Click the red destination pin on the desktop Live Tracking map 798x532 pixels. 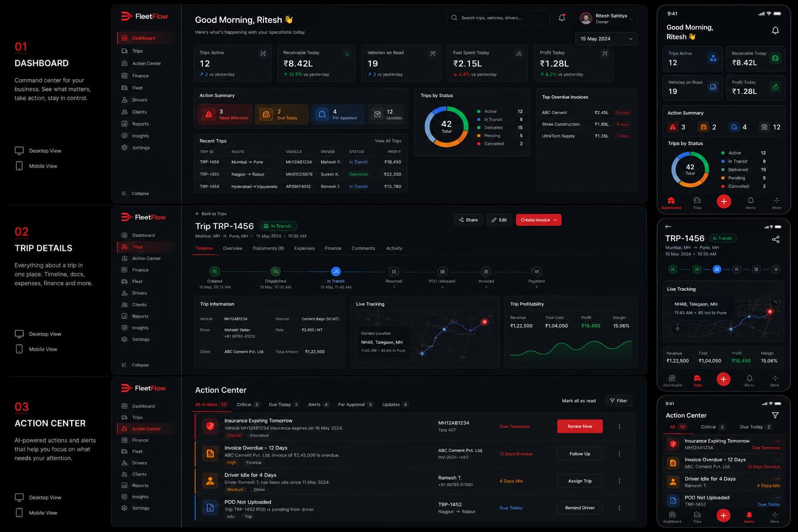(x=485, y=322)
